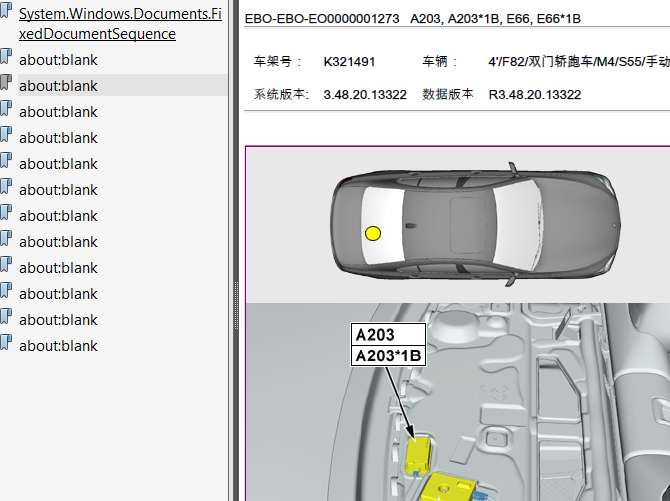The width and height of the screenshot is (670, 501).
Task: Click the system version value 3.48.20.13322
Action: [365, 94]
